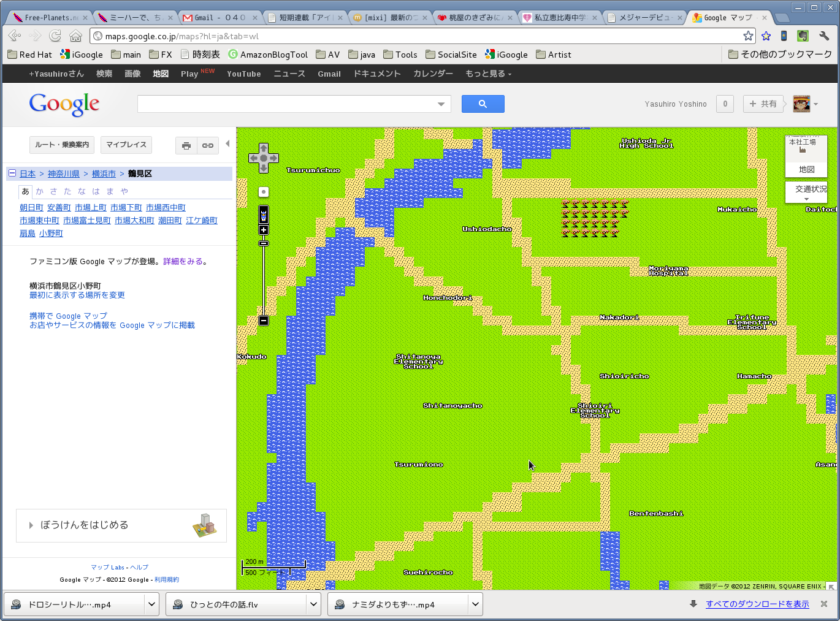This screenshot has height=621, width=840.
Task: Open account dropdown arrow beside avatar
Action: (x=816, y=104)
